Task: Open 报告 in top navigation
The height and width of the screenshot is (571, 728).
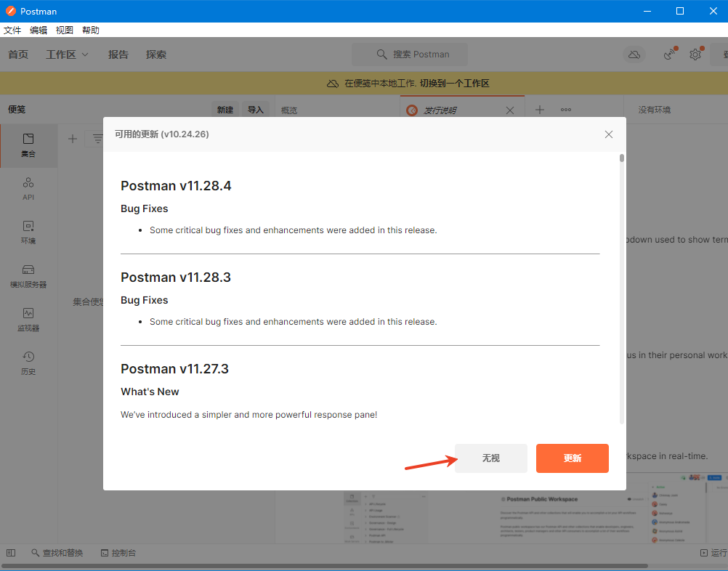Action: [x=118, y=54]
